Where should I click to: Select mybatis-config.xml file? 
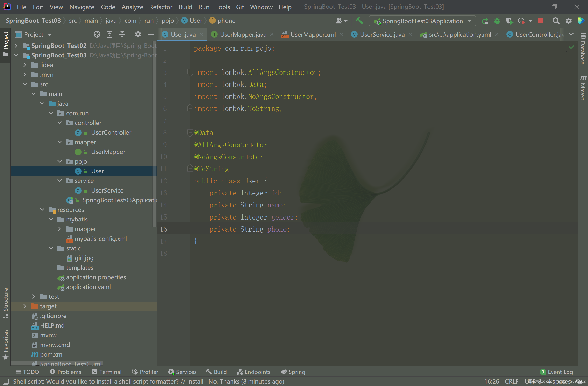[101, 239]
